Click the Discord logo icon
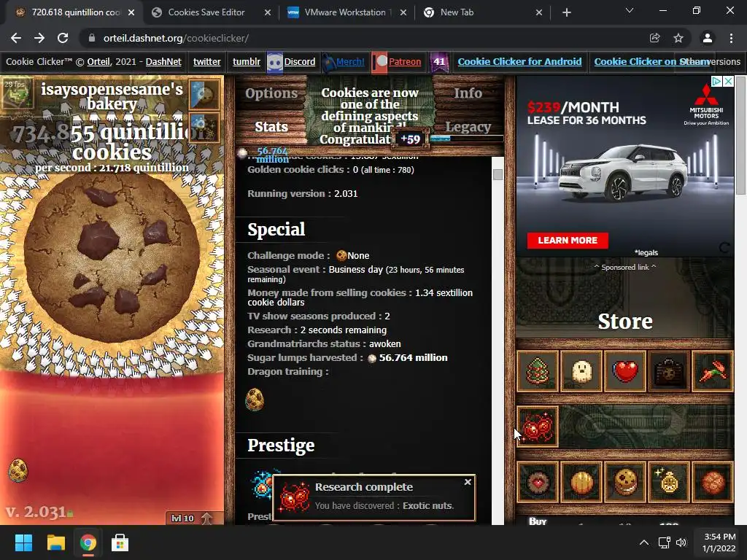This screenshot has width=747, height=560. point(275,62)
